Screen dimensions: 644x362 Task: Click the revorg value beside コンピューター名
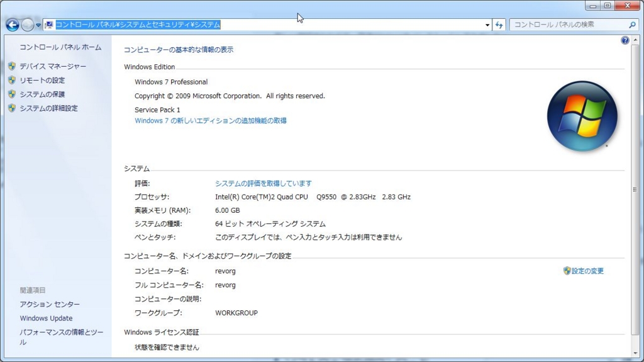click(226, 271)
